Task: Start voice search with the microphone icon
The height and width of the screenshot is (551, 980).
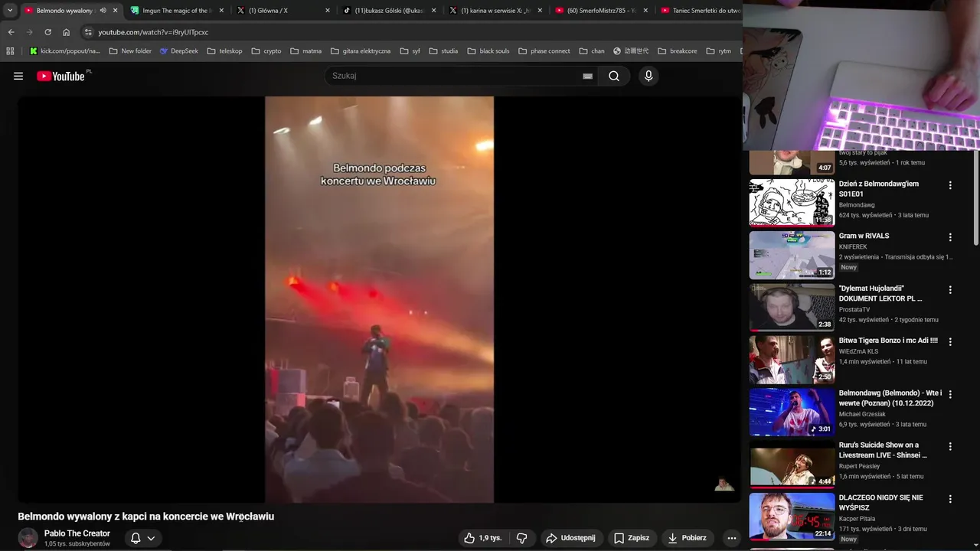Action: [x=648, y=76]
